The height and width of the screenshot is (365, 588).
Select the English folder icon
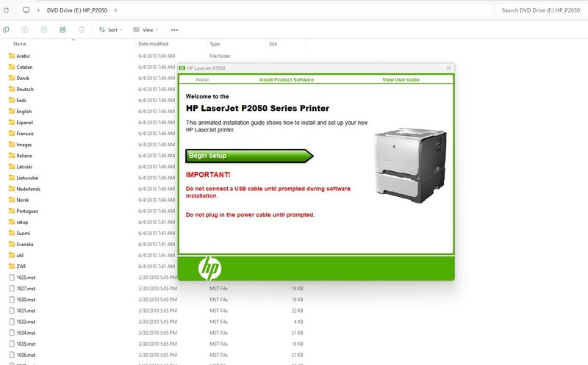pos(12,111)
